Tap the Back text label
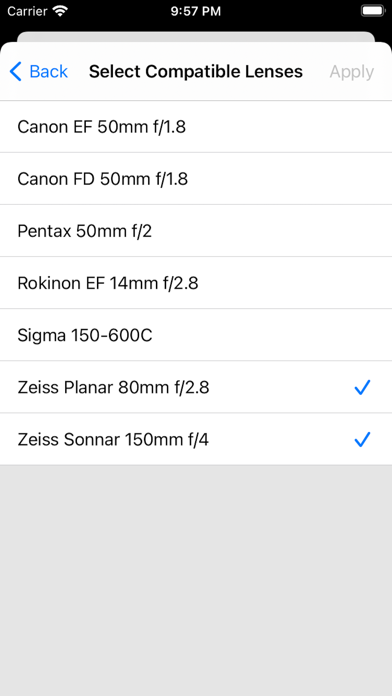The height and width of the screenshot is (696, 392). [48, 71]
